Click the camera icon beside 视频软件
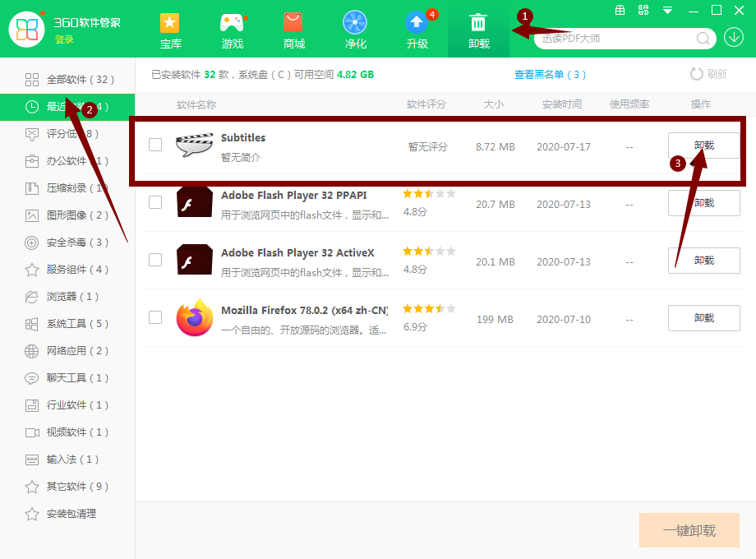 32,432
